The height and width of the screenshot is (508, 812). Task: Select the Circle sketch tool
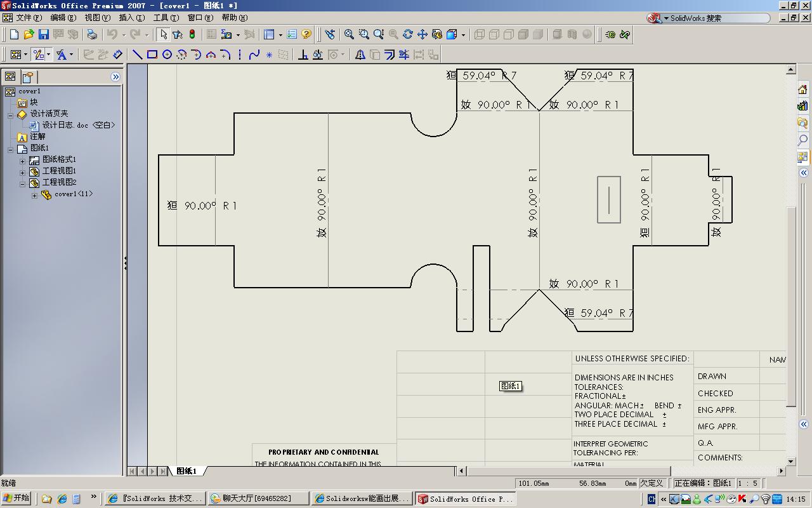(x=167, y=55)
